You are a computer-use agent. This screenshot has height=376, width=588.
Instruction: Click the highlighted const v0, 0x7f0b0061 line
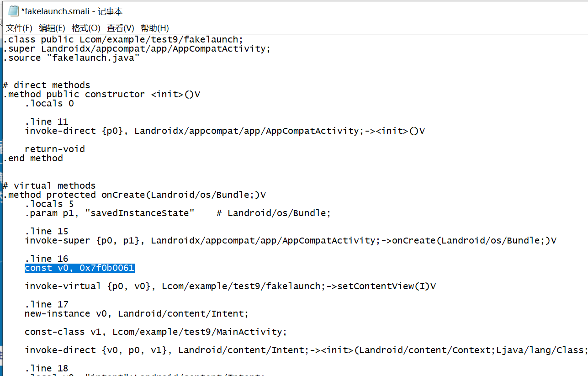pyautogui.click(x=79, y=268)
